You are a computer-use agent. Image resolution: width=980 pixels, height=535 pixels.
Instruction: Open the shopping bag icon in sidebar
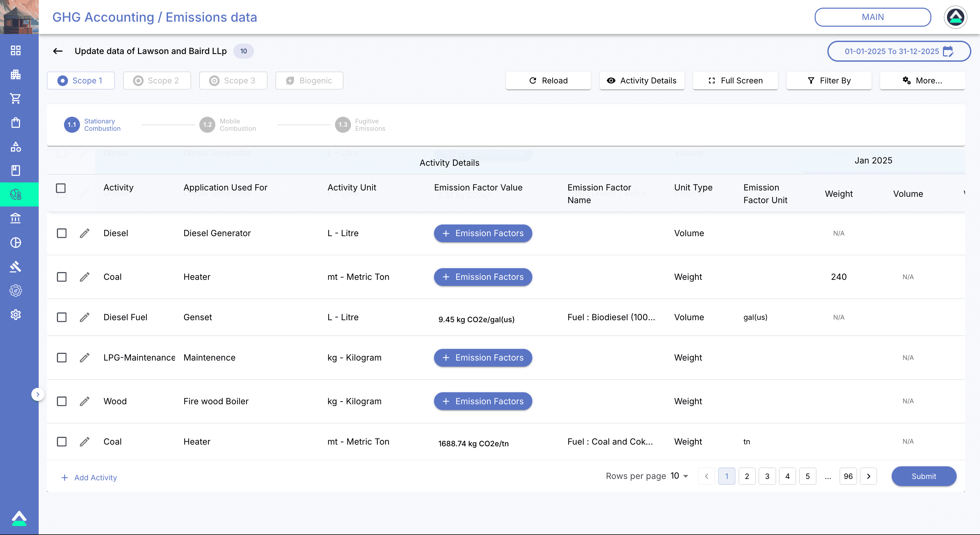16,123
